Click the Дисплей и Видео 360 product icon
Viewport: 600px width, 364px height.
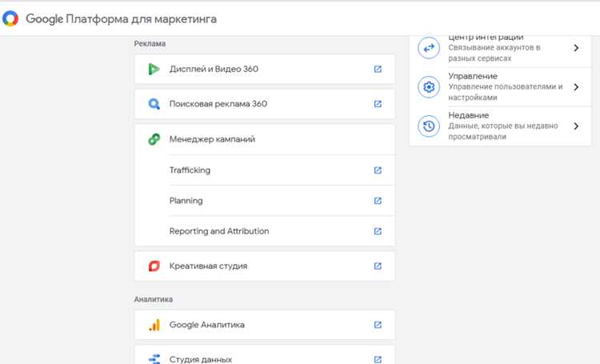(154, 69)
